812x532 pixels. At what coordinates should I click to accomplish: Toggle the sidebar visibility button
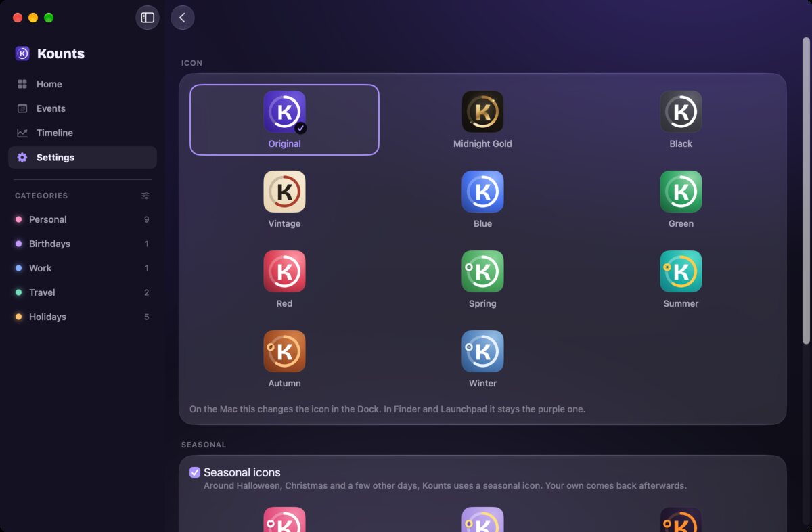tap(148, 18)
